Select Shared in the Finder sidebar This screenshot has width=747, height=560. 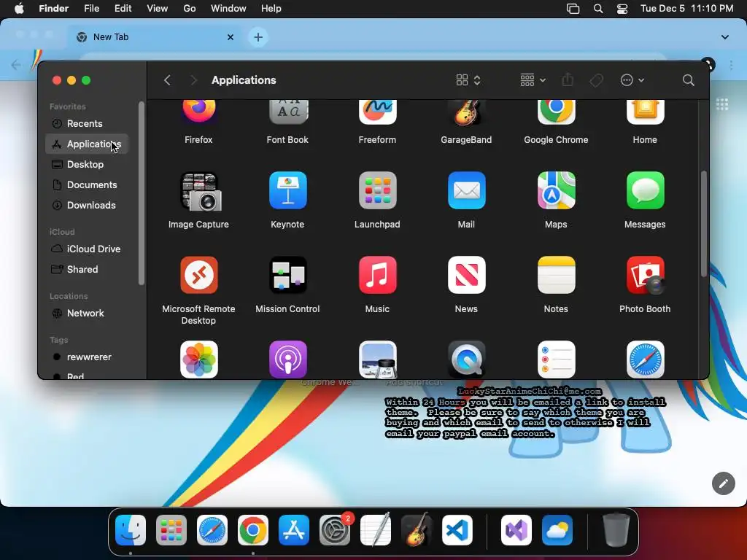(87, 270)
